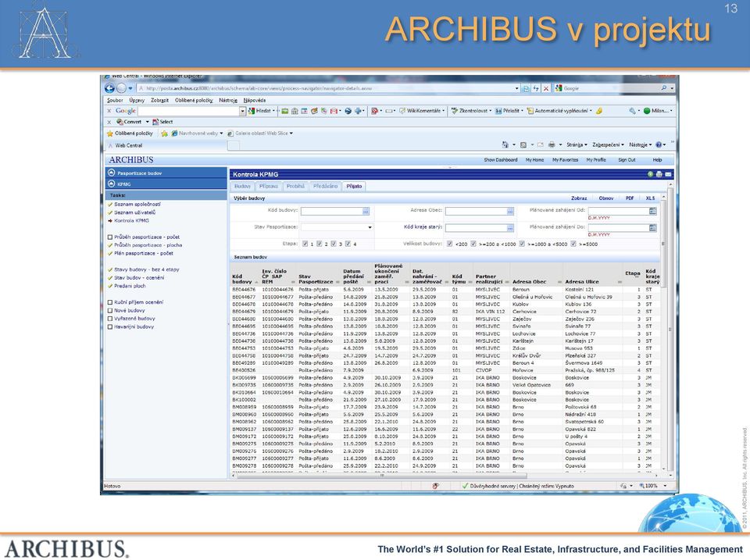The image size is (750, 560).
Task: Click the RSS feeds icon in command bar
Action: coord(523,144)
